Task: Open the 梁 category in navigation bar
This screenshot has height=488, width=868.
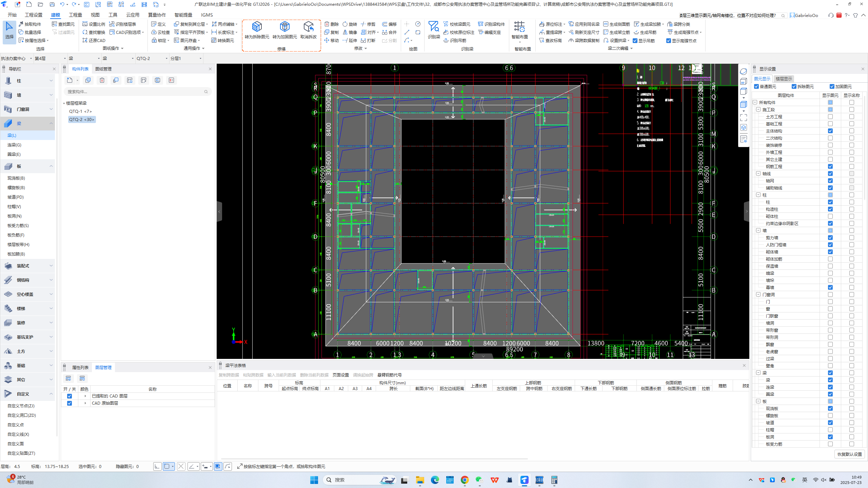Action: pyautogui.click(x=27, y=123)
